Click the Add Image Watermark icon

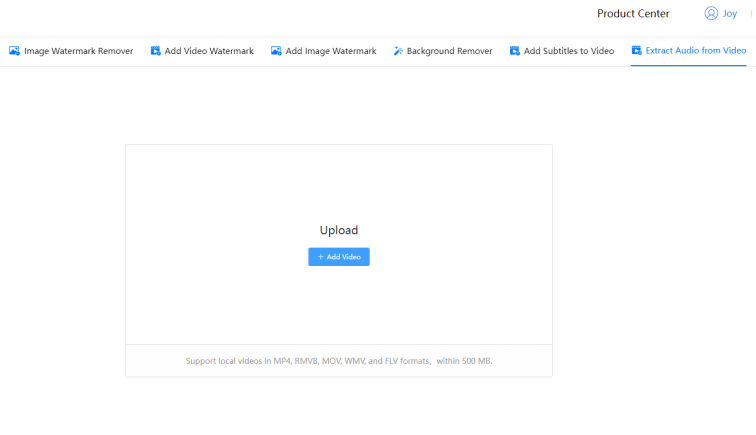pyautogui.click(x=276, y=51)
